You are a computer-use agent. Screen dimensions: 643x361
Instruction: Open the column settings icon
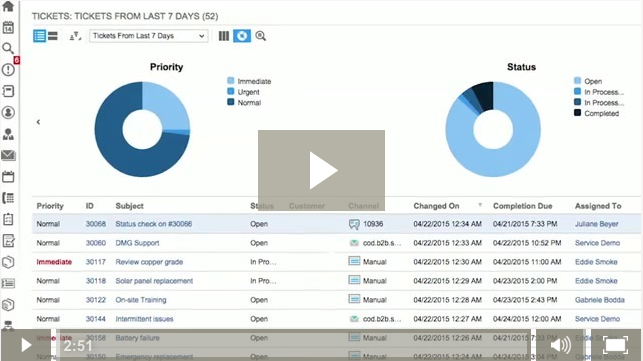(x=224, y=36)
